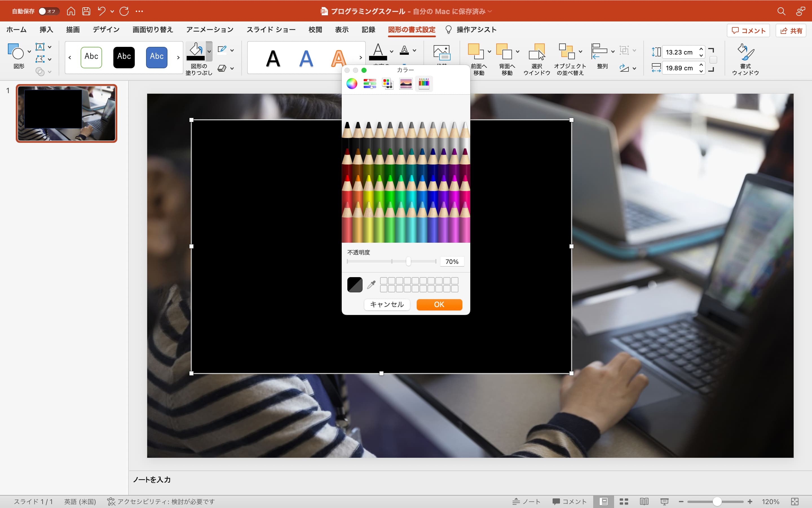Open the 挿入 tab

click(x=46, y=30)
